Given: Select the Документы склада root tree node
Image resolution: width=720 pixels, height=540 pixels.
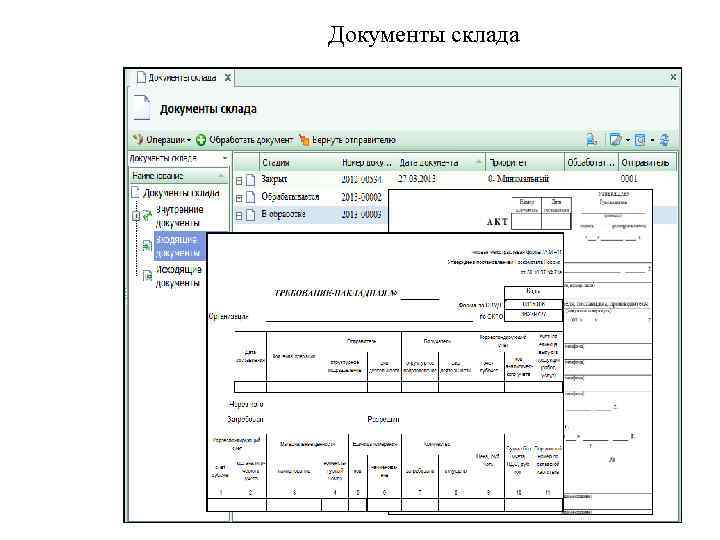Looking at the screenshot, I should (181, 193).
